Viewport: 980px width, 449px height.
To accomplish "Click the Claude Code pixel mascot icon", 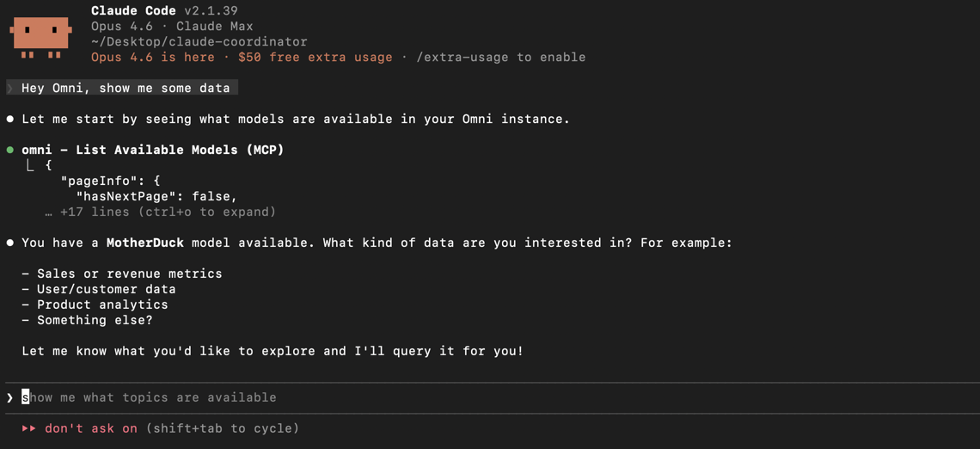I will tap(40, 36).
